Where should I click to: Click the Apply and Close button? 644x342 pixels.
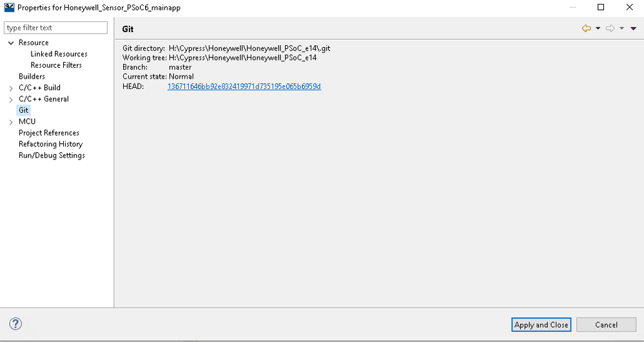tap(542, 325)
